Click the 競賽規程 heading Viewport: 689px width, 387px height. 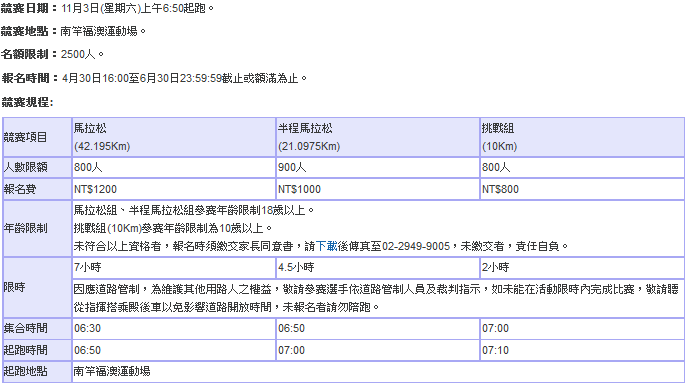tap(27, 102)
